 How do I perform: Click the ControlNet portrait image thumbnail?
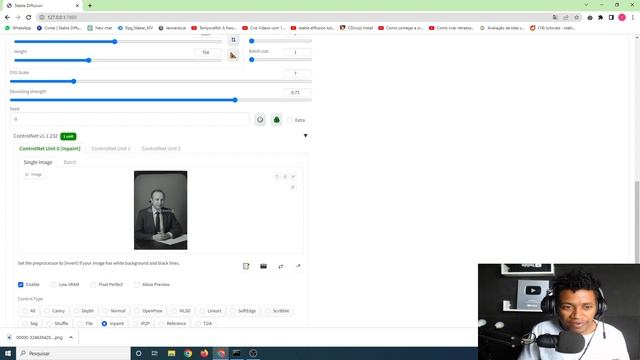pyautogui.click(x=160, y=210)
